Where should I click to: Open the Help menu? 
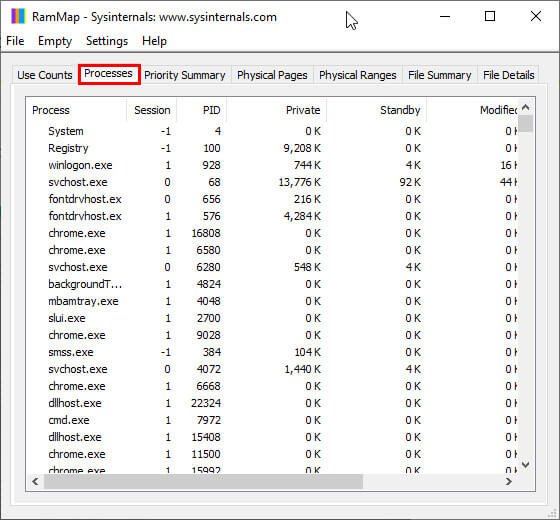(x=154, y=41)
